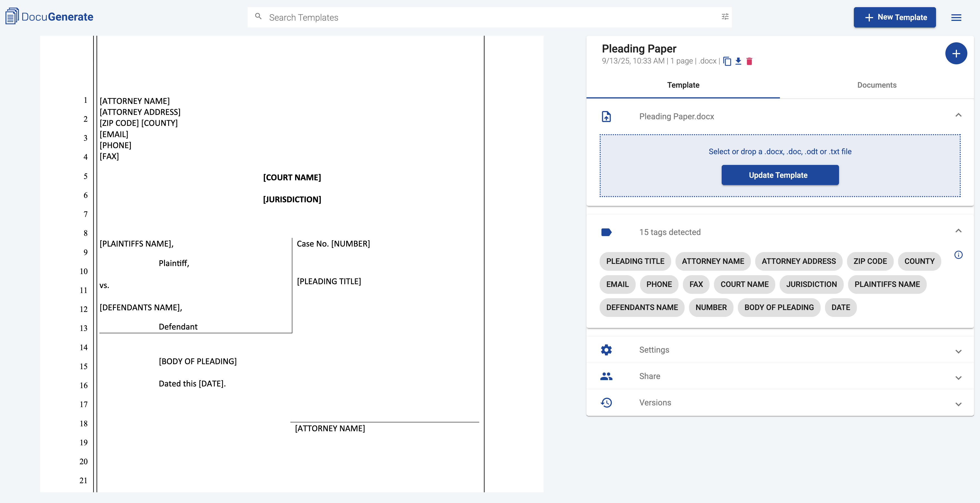This screenshot has height=503, width=980.
Task: Click the Versions history icon
Action: coord(607,403)
